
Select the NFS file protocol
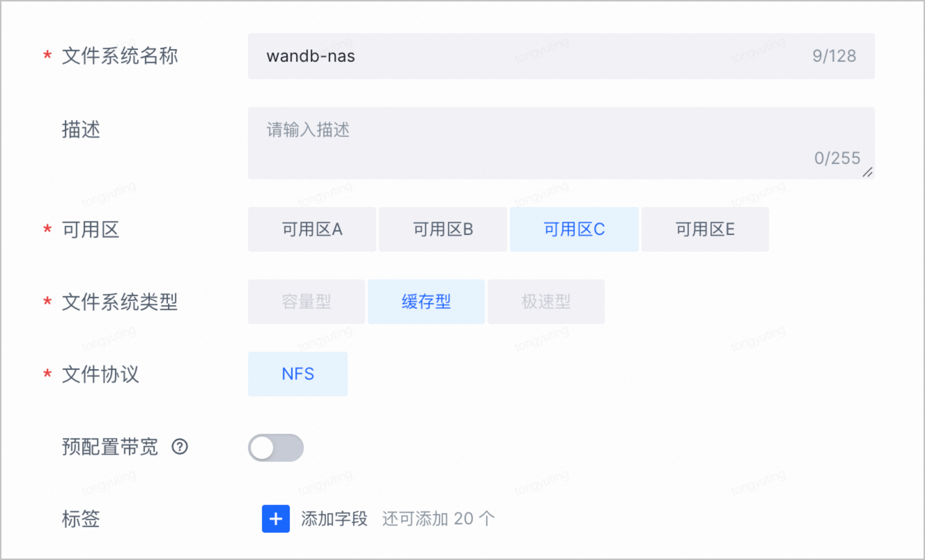(x=298, y=374)
